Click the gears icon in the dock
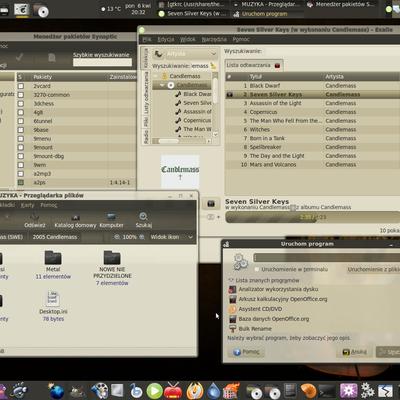This screenshot has width=400, height=400. point(367,390)
